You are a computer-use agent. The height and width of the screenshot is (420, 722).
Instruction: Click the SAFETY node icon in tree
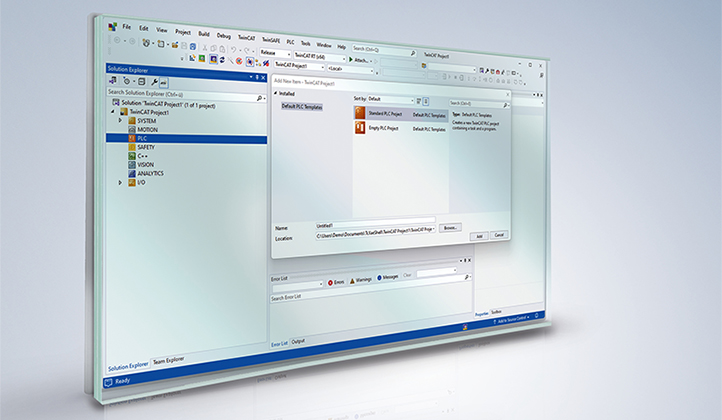tap(130, 147)
